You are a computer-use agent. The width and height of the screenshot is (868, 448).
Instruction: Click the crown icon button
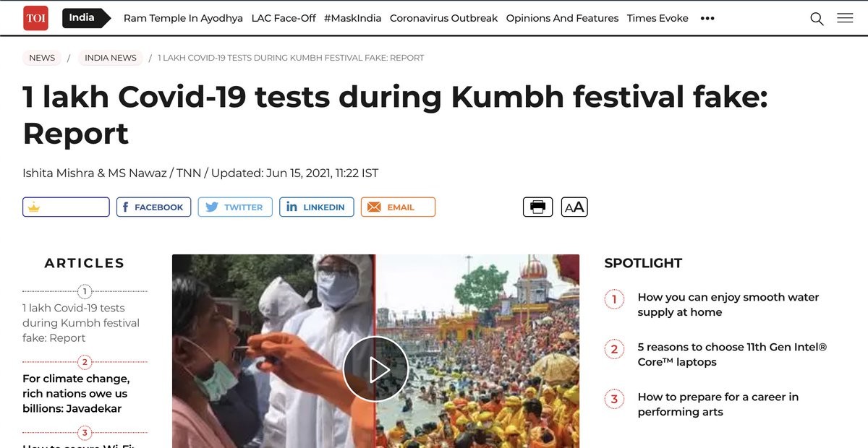click(66, 207)
